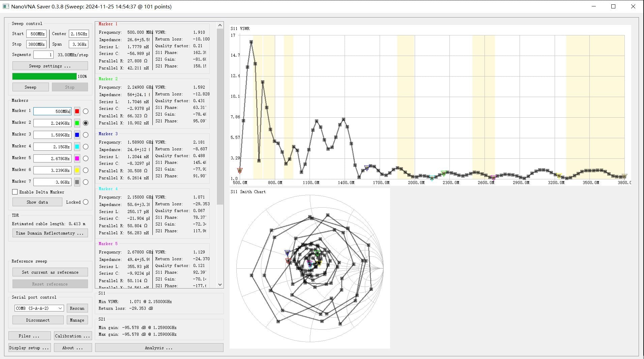Click the Min VSWR 1.071 readout
The height and width of the screenshot is (359, 644).
coord(135,301)
